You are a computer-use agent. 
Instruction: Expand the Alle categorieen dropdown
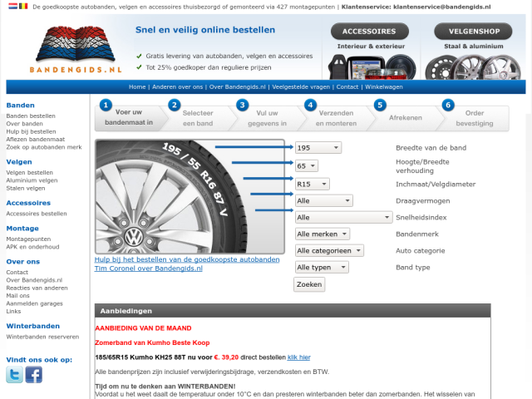(x=329, y=250)
